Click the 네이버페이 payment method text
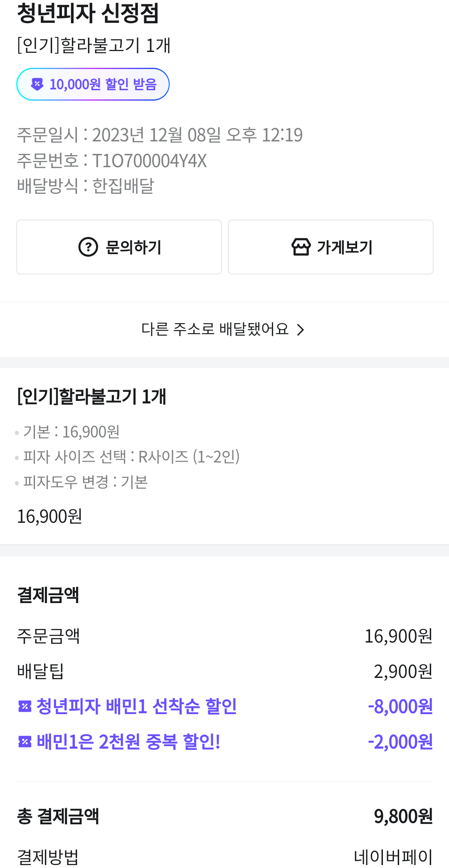 tap(393, 857)
